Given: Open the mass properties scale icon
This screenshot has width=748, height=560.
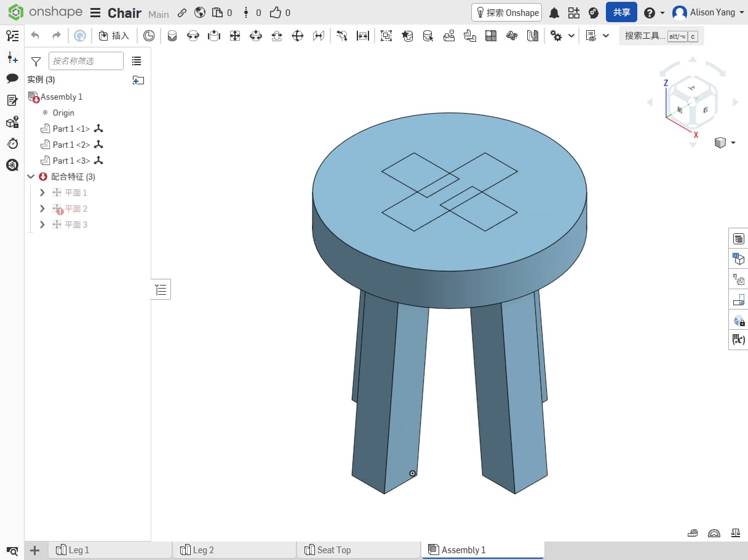Looking at the screenshot, I should pos(734,533).
